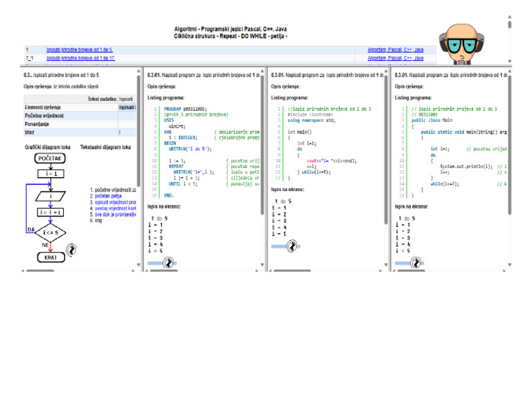Open the Pascal link in row 1
The height and width of the screenshot is (411, 532).
click(x=396, y=50)
